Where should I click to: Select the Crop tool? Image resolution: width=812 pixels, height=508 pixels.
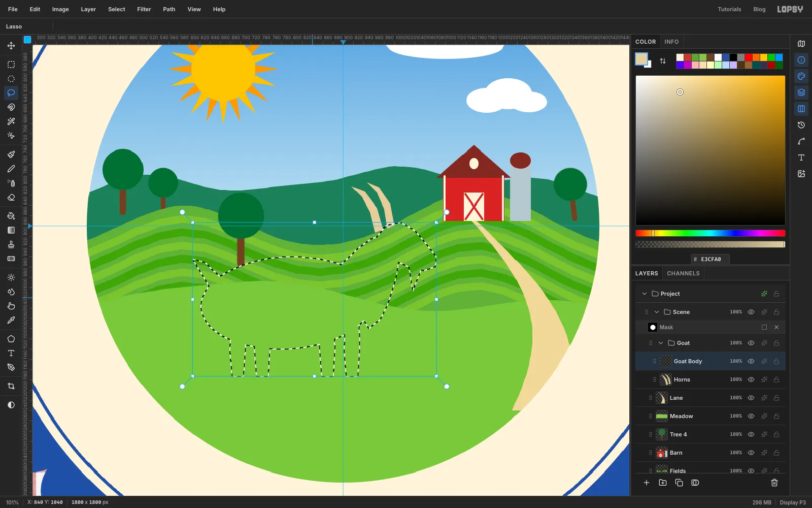click(x=11, y=386)
